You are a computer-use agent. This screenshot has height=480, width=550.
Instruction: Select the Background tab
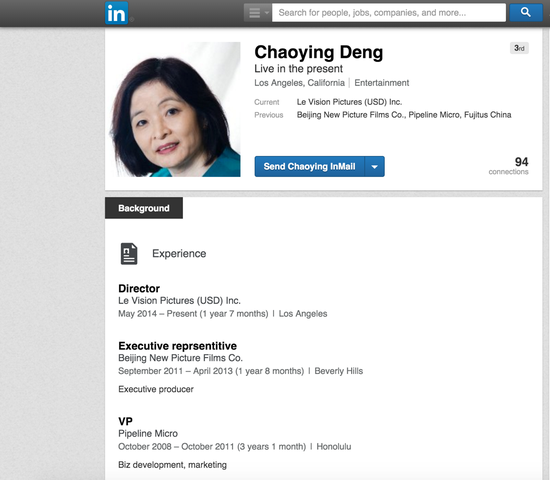(144, 208)
